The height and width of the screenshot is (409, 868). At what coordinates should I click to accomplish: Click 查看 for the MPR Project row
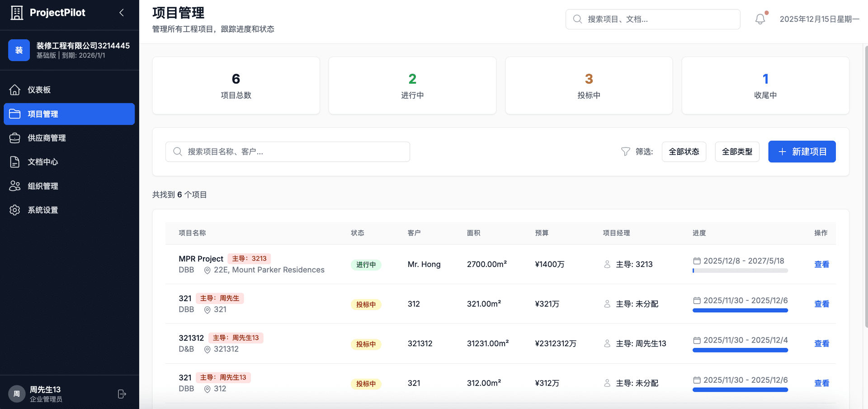[821, 264]
